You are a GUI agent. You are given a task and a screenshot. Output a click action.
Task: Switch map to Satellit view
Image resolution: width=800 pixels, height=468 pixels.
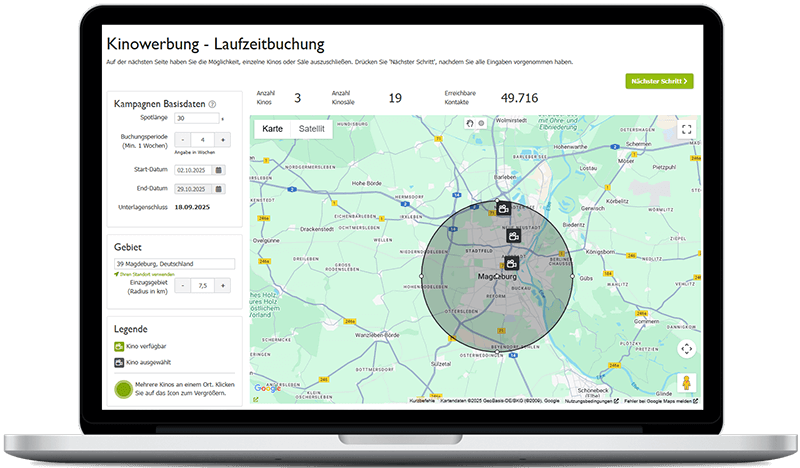pyautogui.click(x=311, y=129)
